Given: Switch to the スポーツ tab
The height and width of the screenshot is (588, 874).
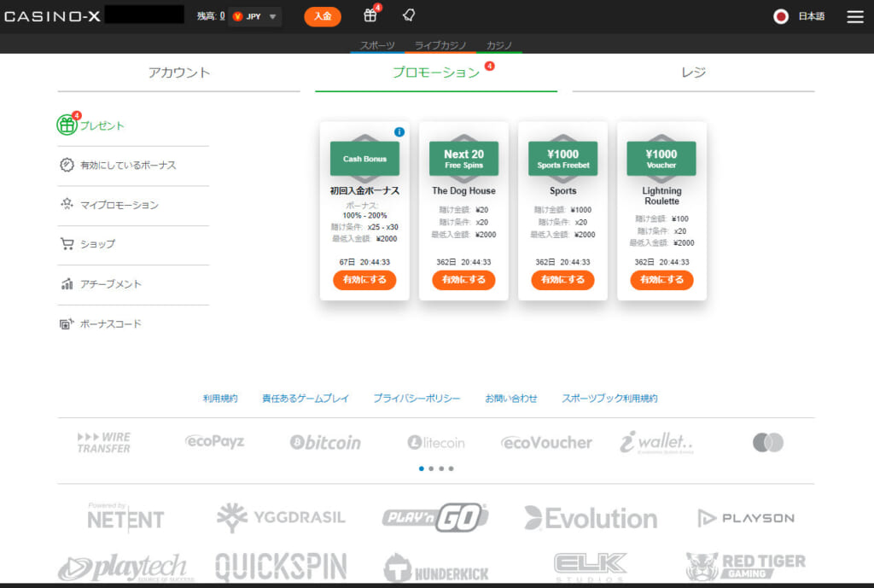Looking at the screenshot, I should 377,45.
